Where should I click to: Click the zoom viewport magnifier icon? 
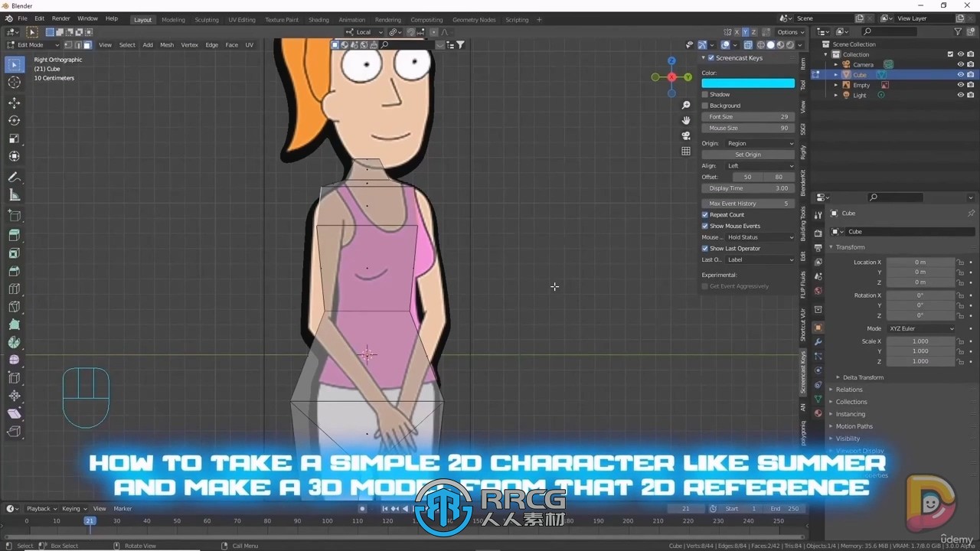[x=686, y=106]
